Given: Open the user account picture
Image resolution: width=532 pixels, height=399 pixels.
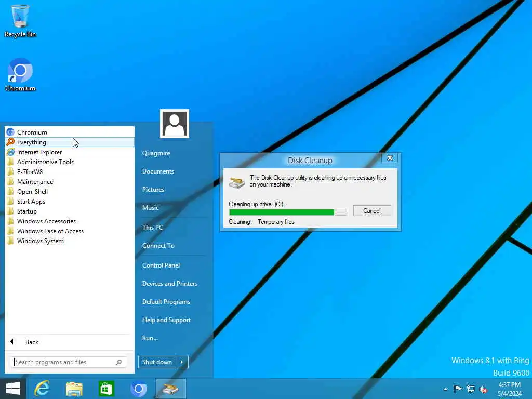Looking at the screenshot, I should 175,124.
